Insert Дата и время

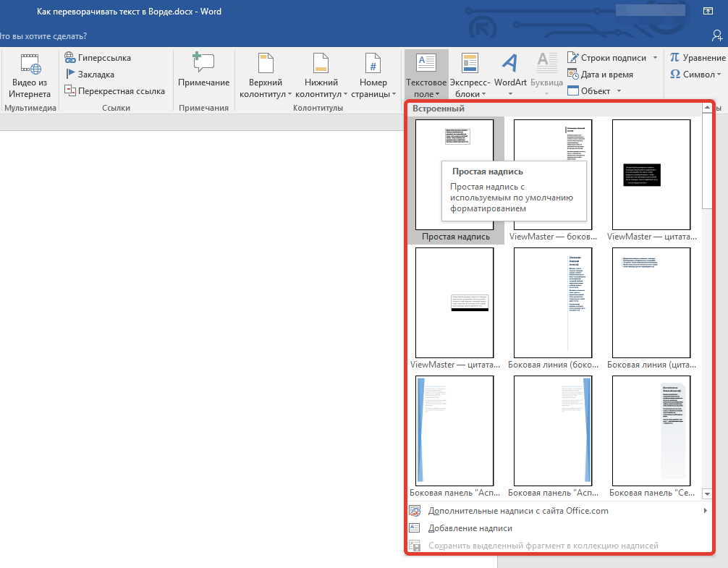pos(601,75)
